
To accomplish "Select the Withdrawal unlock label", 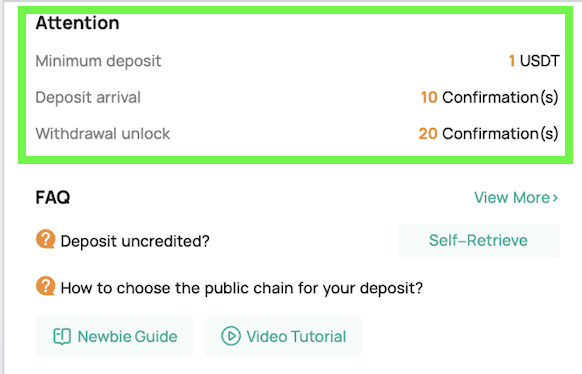I will pos(103,134).
